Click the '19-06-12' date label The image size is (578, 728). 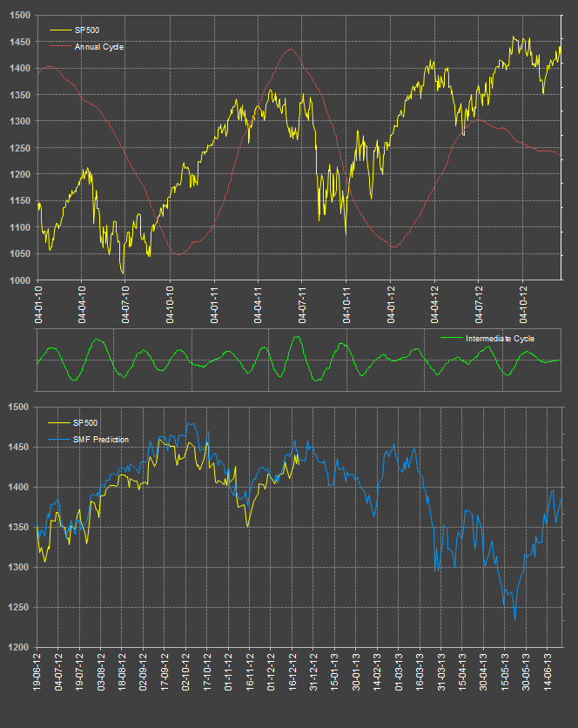coord(37,671)
